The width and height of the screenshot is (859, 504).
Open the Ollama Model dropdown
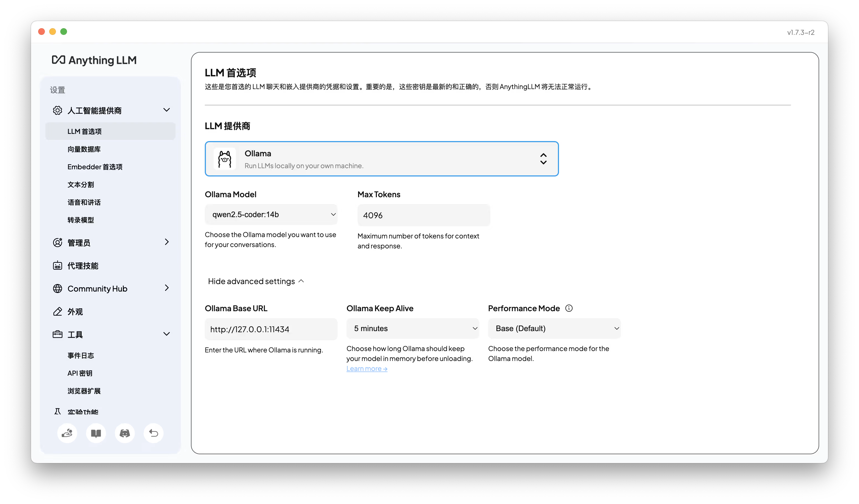click(271, 214)
